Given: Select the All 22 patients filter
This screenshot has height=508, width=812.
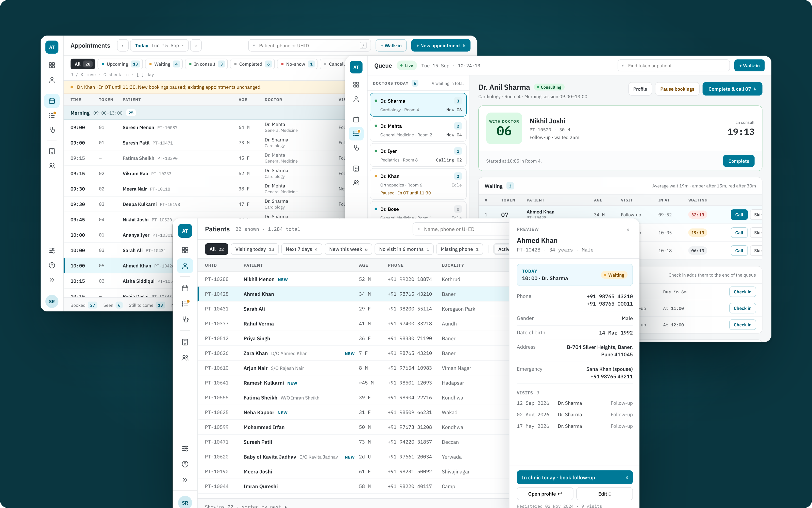Looking at the screenshot, I should 217,249.
